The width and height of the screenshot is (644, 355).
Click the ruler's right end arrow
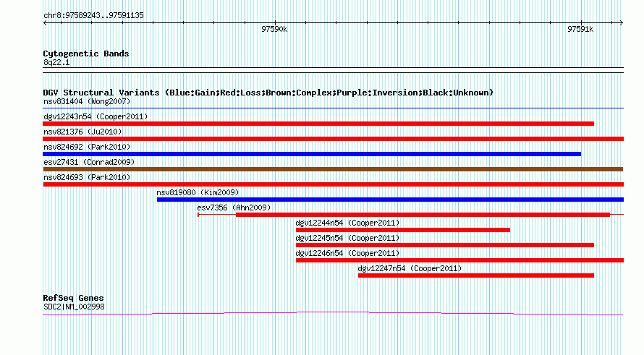click(621, 23)
